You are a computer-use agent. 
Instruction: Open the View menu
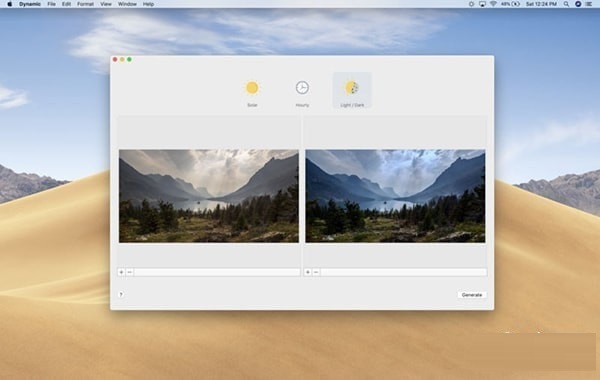tap(106, 4)
